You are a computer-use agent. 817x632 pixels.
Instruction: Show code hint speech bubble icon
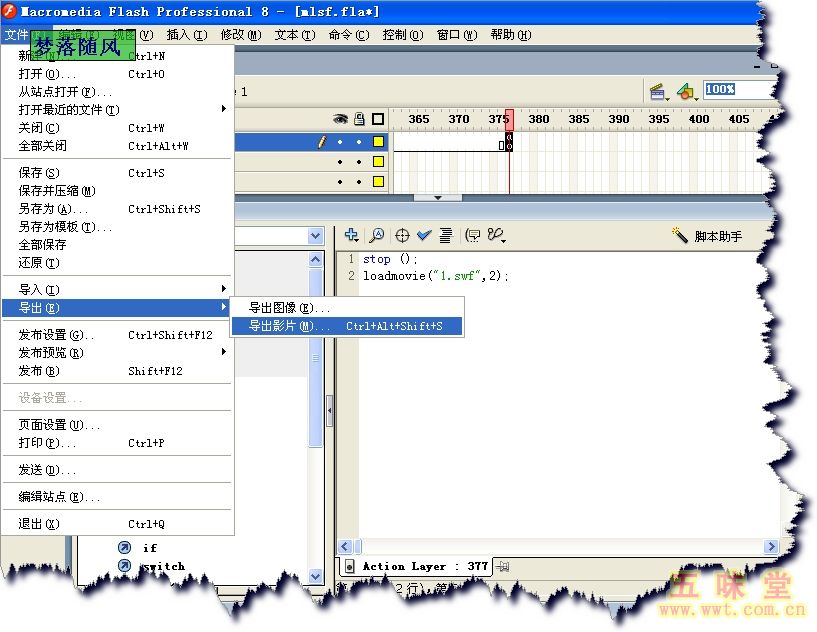click(473, 235)
